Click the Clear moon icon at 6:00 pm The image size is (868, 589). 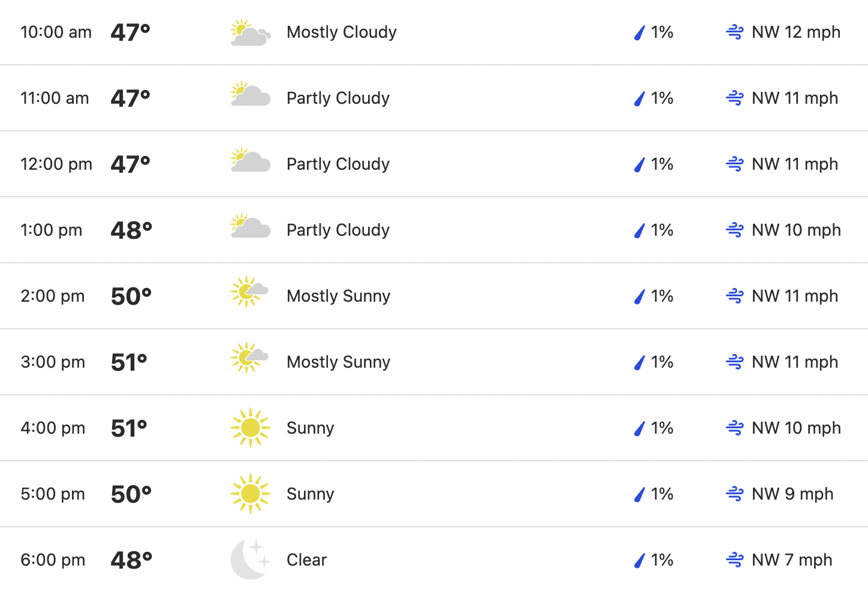[251, 559]
